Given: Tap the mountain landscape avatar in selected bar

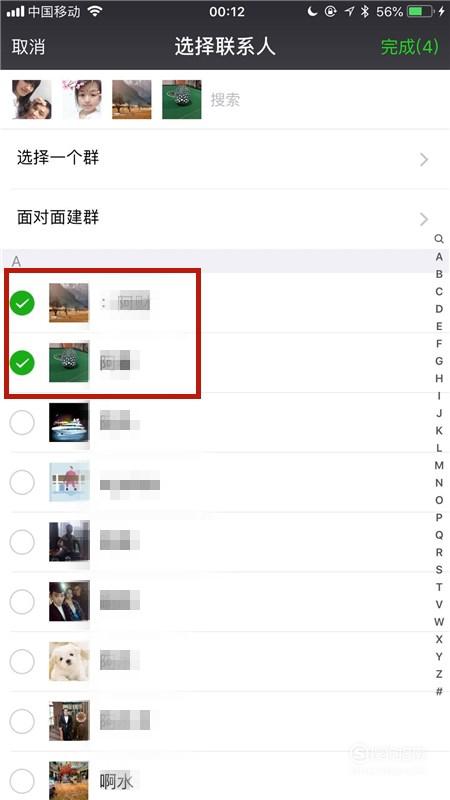Looking at the screenshot, I should pos(132,99).
